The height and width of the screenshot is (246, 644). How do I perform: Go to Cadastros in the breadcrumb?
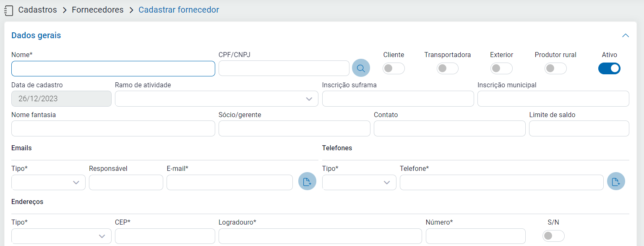[x=37, y=10]
